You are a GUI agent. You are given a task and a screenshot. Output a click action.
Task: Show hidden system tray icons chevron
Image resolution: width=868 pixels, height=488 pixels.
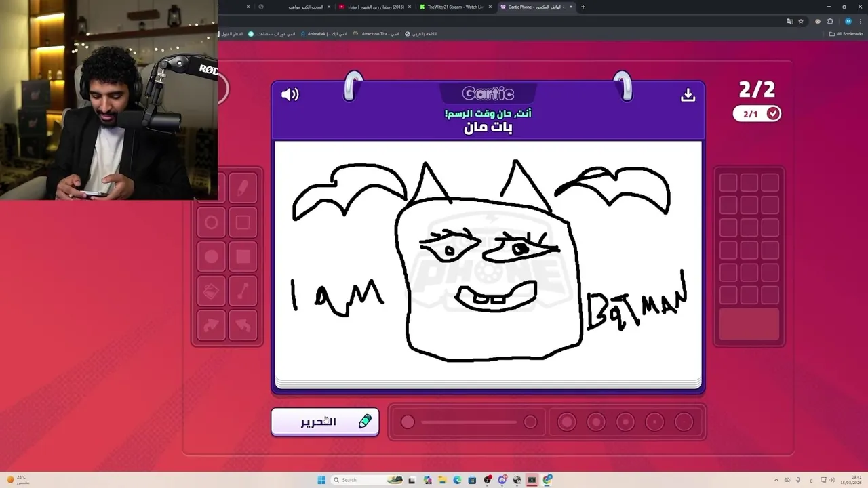click(777, 480)
